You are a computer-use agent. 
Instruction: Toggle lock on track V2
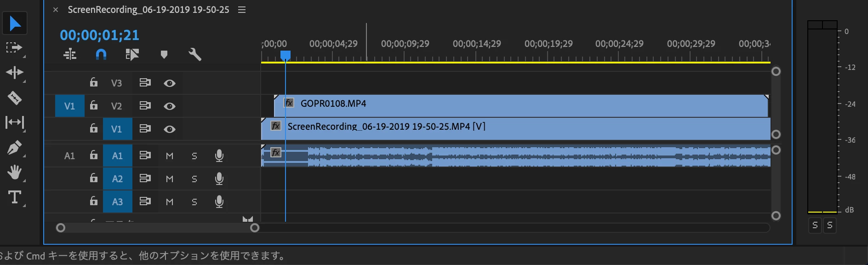coord(93,105)
